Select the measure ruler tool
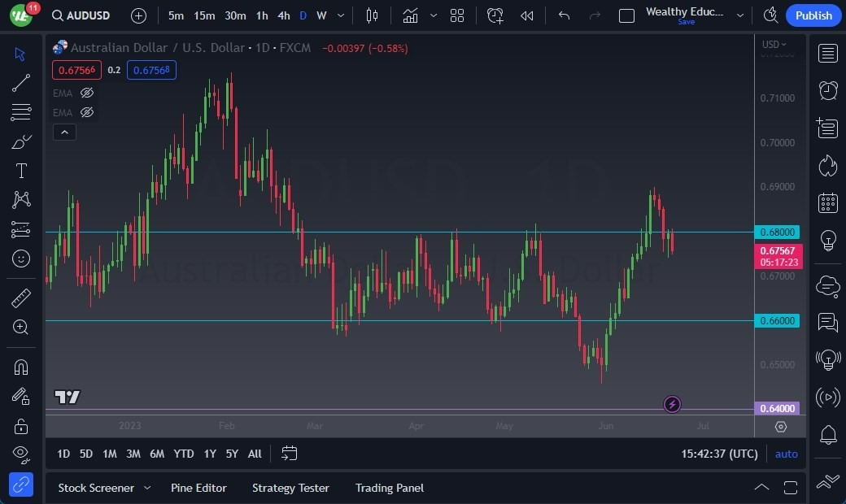This screenshot has height=504, width=846. [20, 298]
